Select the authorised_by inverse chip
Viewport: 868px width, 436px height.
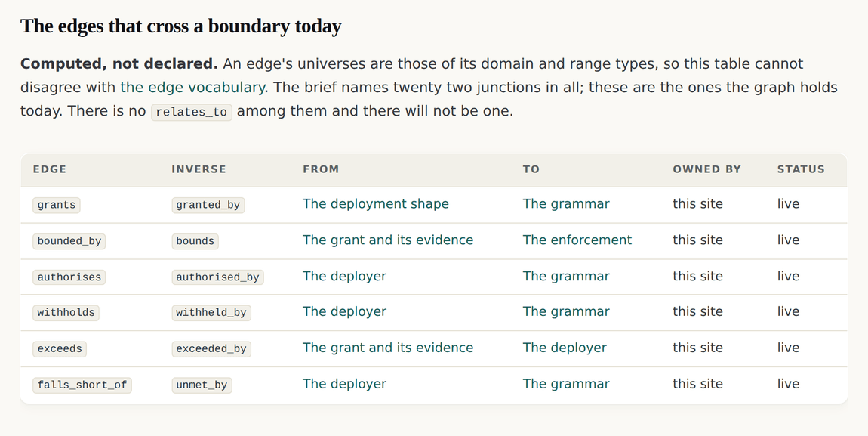[x=217, y=277]
